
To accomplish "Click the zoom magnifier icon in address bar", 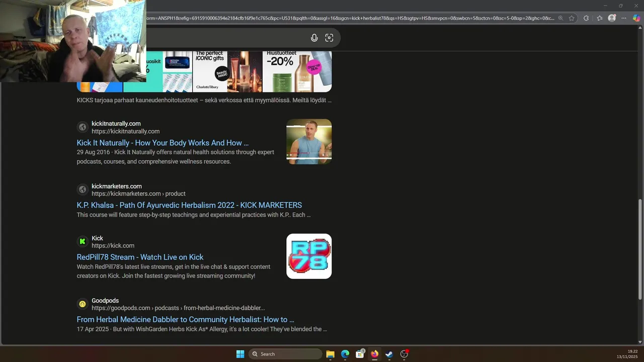I will pyautogui.click(x=560, y=18).
